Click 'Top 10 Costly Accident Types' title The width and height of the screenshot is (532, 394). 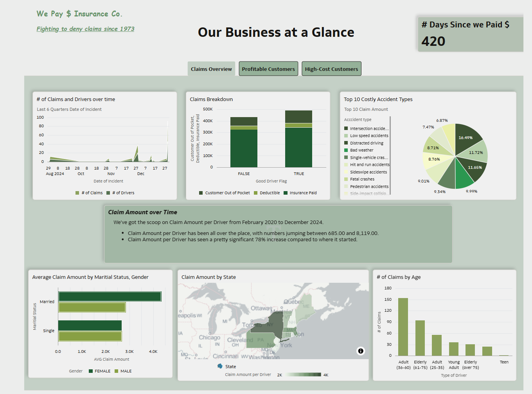[378, 99]
